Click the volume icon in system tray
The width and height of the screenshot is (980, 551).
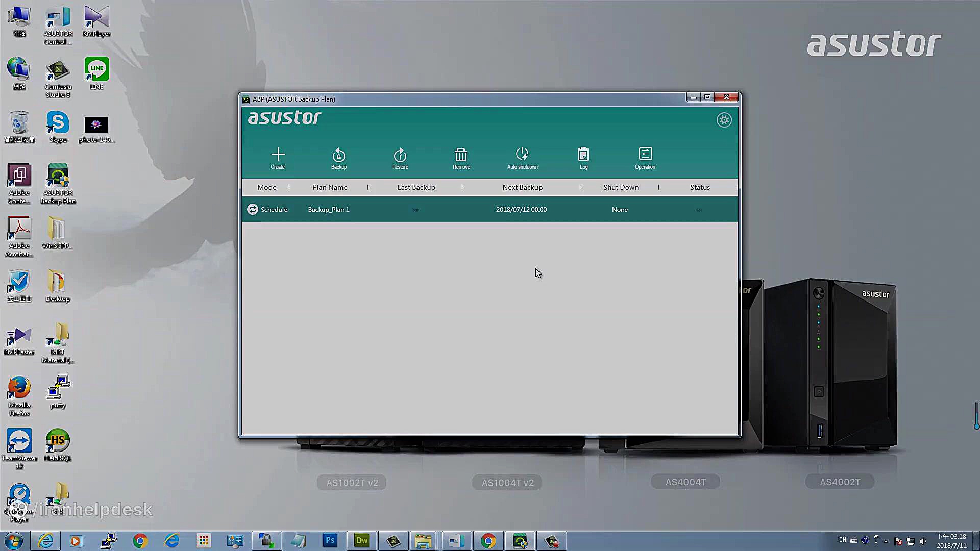[x=923, y=541]
